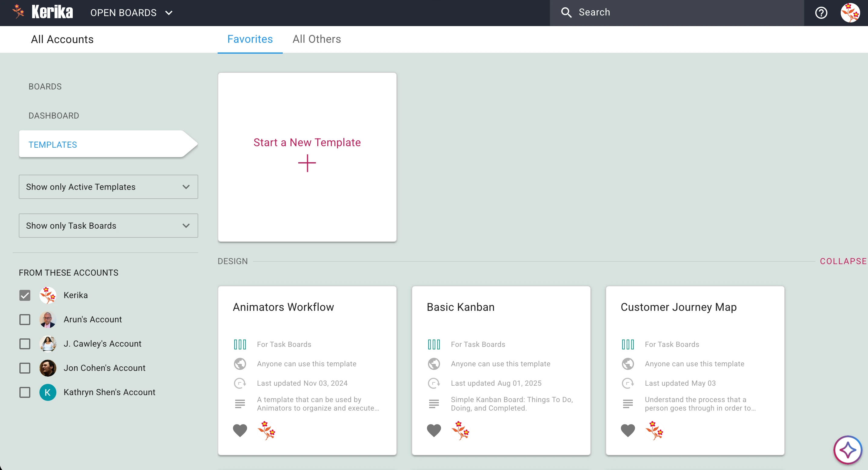Click globe icon on Customer Journey Map card
This screenshot has width=868, height=470.
(x=628, y=364)
